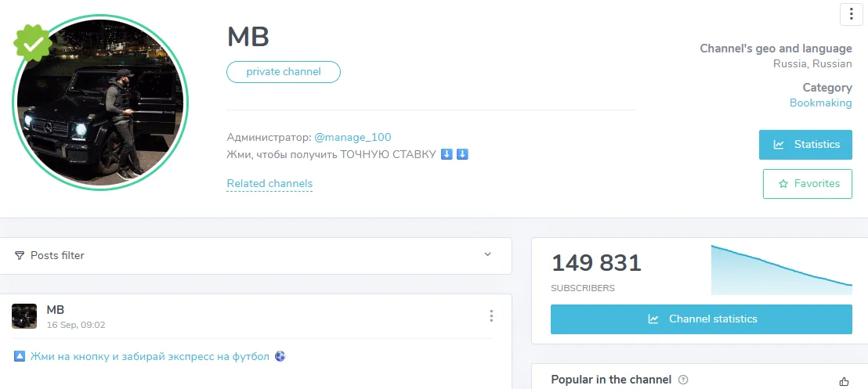Viewport: 868px width, 389px height.
Task: Open the three-dot menu in top corner
Action: pyautogui.click(x=851, y=14)
